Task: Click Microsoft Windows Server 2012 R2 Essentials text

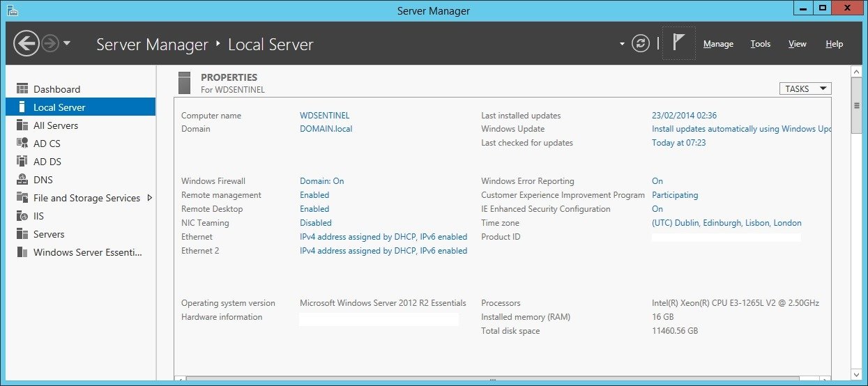Action: point(383,303)
